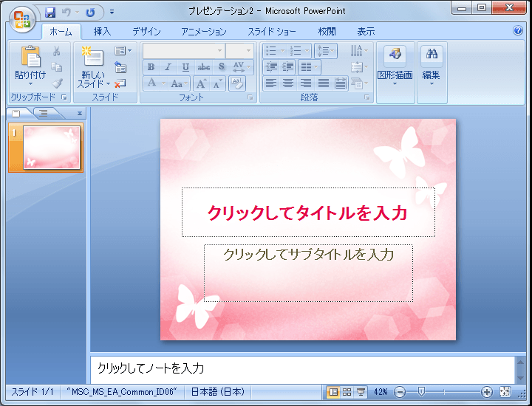Screen dimensions: 532x406
Task: Click the Text Direction icon
Action: [x=359, y=51]
